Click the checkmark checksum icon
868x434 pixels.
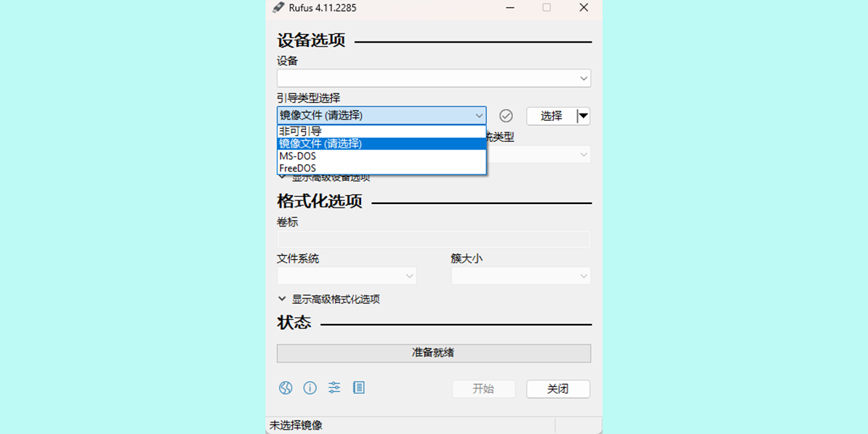pyautogui.click(x=506, y=116)
